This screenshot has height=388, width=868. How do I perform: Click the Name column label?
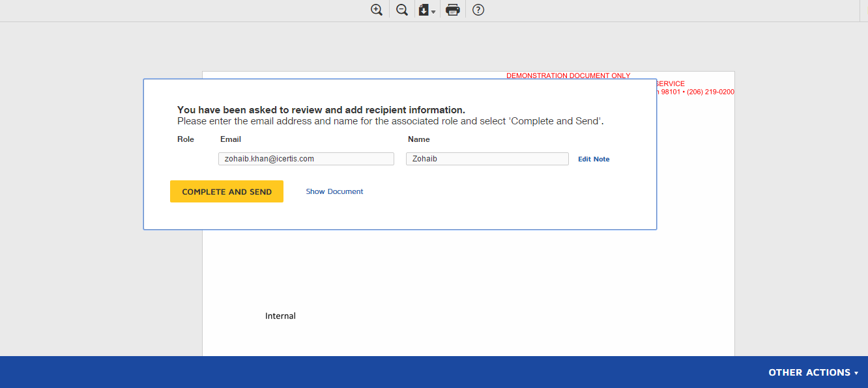click(x=419, y=139)
